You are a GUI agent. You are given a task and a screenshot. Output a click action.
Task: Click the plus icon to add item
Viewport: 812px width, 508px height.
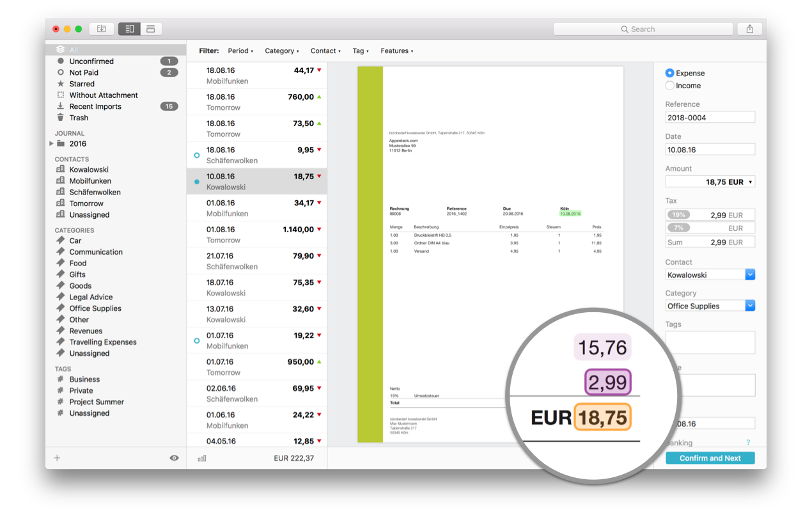pyautogui.click(x=57, y=458)
